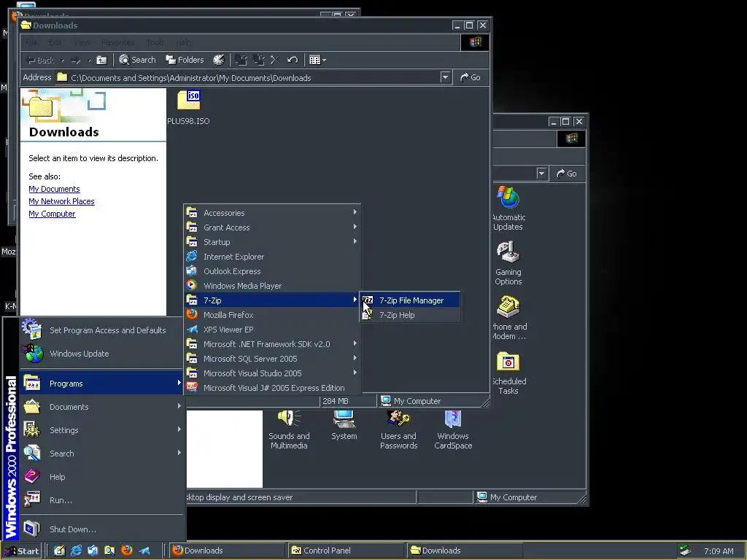Launch 7-Zip File Manager from the submenu
The height and width of the screenshot is (560, 747).
point(410,300)
